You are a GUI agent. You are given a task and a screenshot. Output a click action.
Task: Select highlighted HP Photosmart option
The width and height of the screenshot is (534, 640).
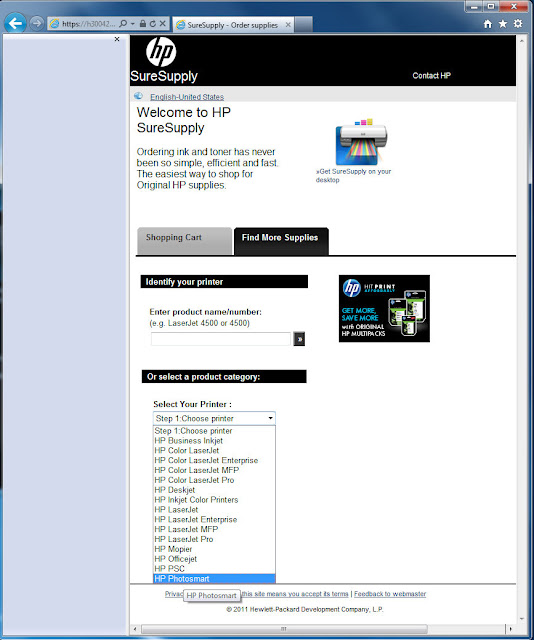click(214, 578)
